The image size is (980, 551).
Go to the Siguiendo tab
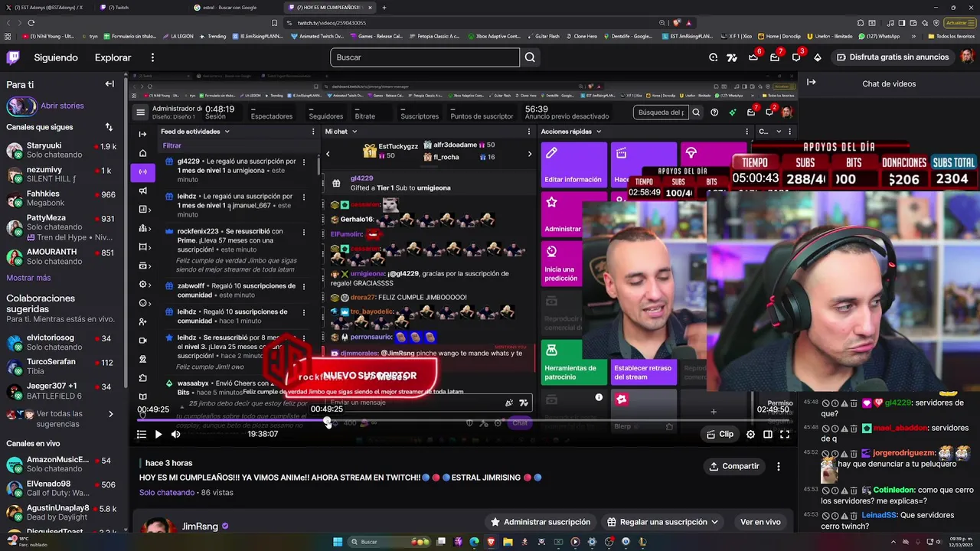pyautogui.click(x=56, y=57)
